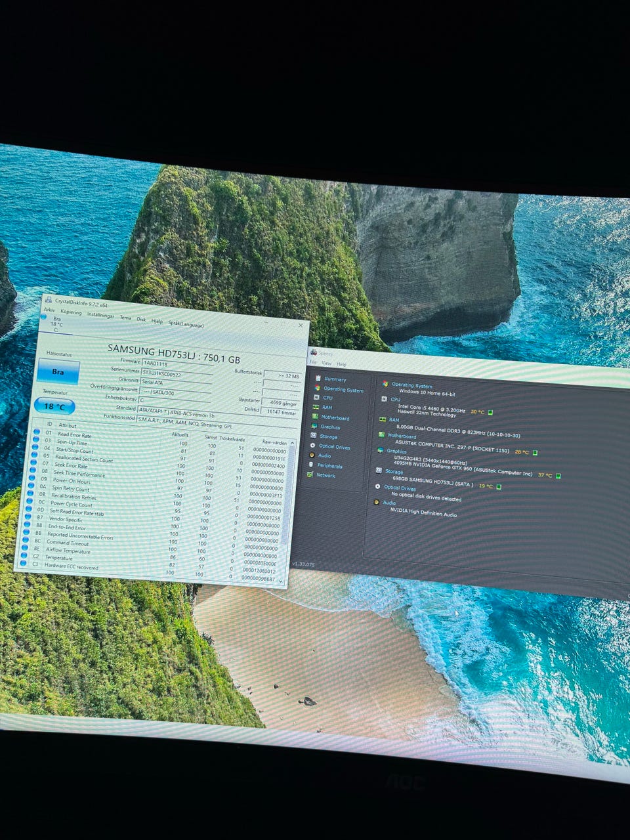
Task: Open the Arkiv menu in CrystalDiskInfo
Action: point(49,310)
